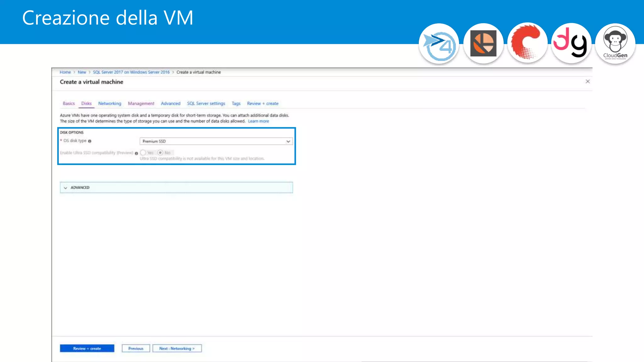Image resolution: width=644 pixels, height=362 pixels.
Task: Open the Learn more link
Action: coord(258,121)
